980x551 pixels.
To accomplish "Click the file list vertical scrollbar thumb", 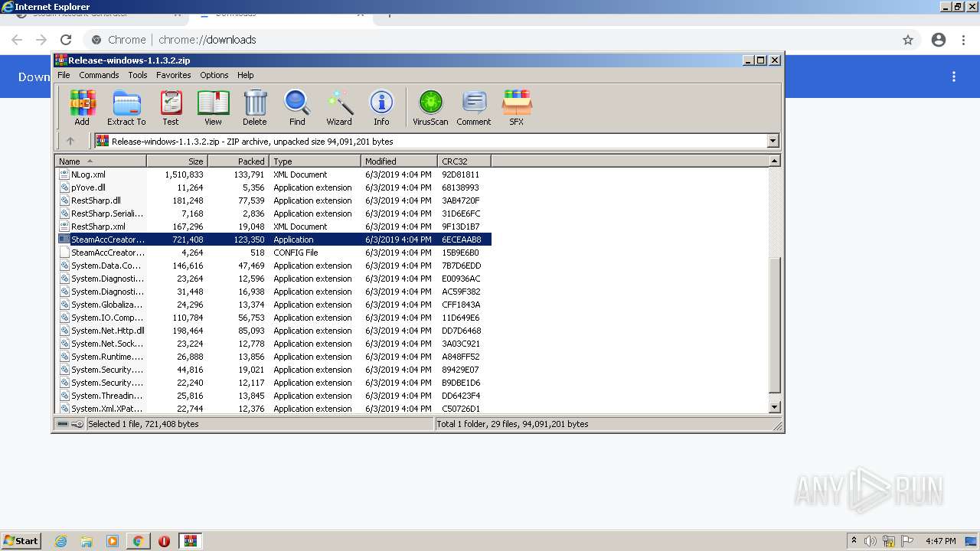I will pos(775,325).
